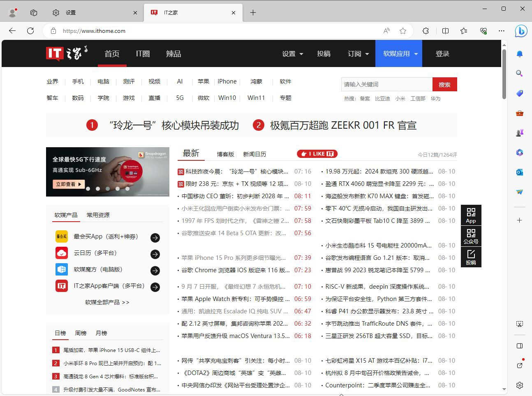The width and height of the screenshot is (532, 396).
Task: Refresh the ithome page
Action: coord(30,31)
